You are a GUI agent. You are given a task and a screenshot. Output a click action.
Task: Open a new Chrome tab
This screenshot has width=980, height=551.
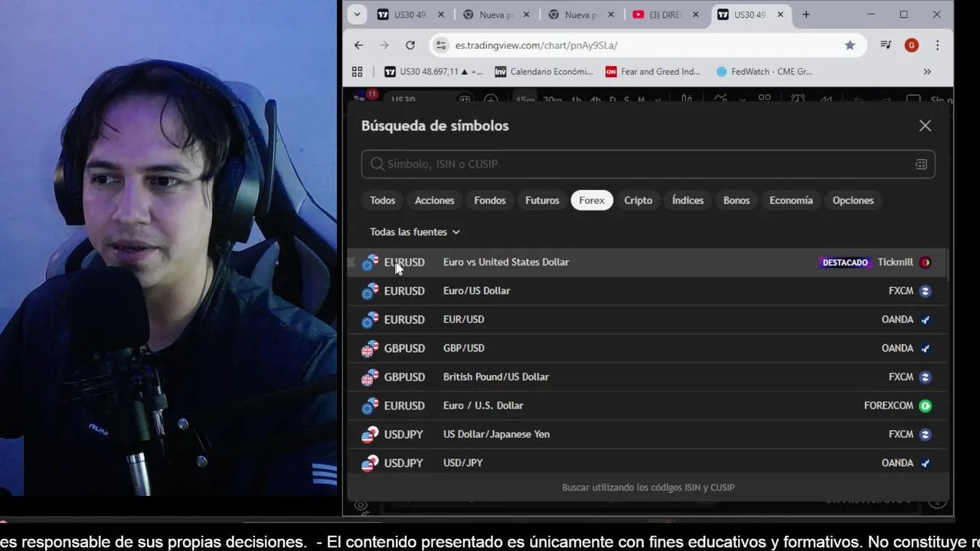[806, 15]
